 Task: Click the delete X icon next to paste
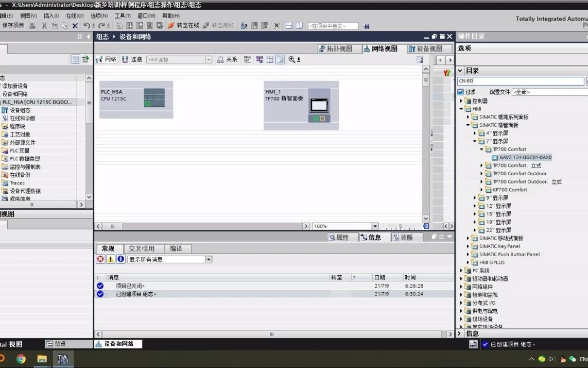(75, 26)
